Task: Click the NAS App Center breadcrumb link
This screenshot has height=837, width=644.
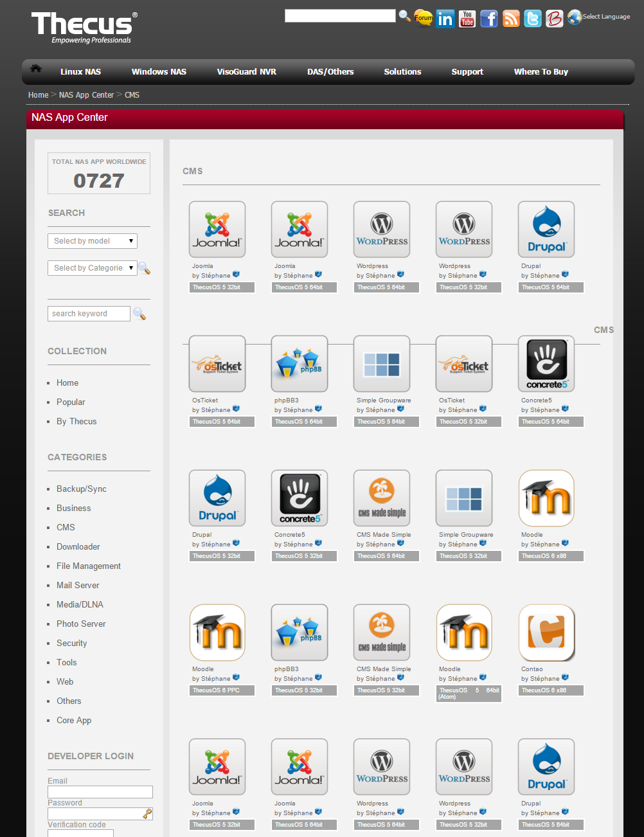Action: point(86,95)
